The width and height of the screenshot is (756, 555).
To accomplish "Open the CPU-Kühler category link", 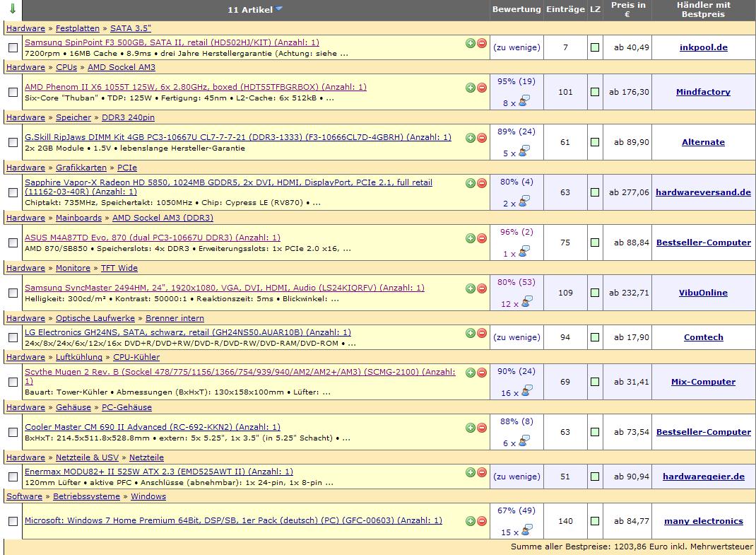I will [136, 357].
